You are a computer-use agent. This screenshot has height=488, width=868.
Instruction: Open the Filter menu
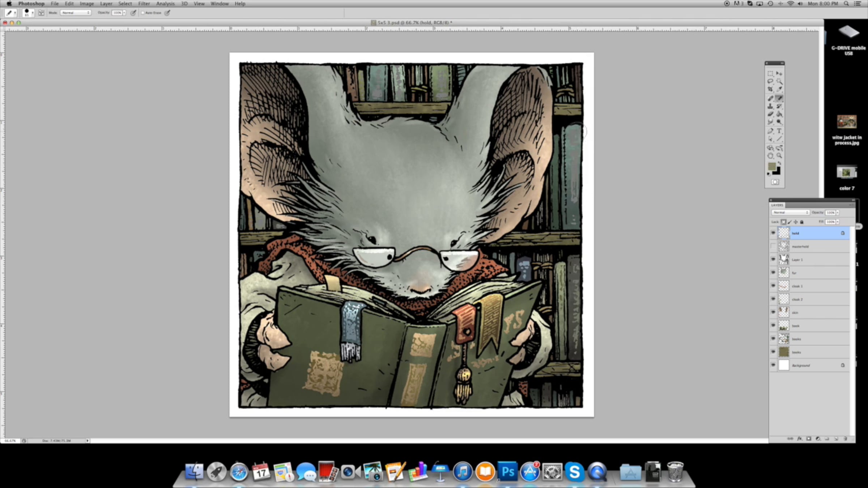tap(144, 4)
